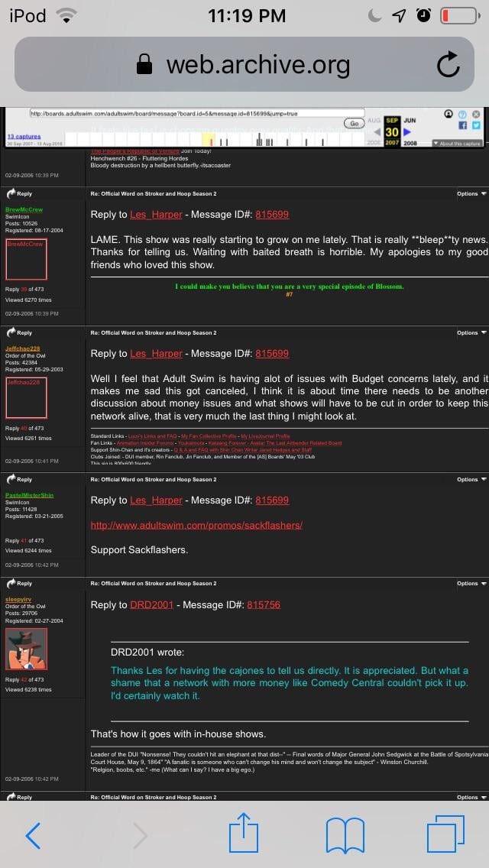This screenshot has height=868, width=489.
Task: Go back with Safari back arrow
Action: (x=33, y=835)
